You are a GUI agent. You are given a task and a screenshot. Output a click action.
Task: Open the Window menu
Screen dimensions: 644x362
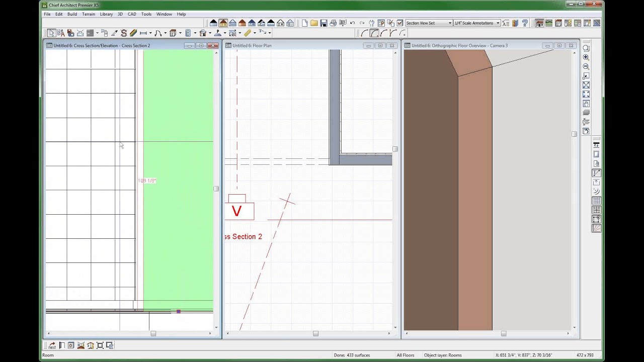click(164, 14)
